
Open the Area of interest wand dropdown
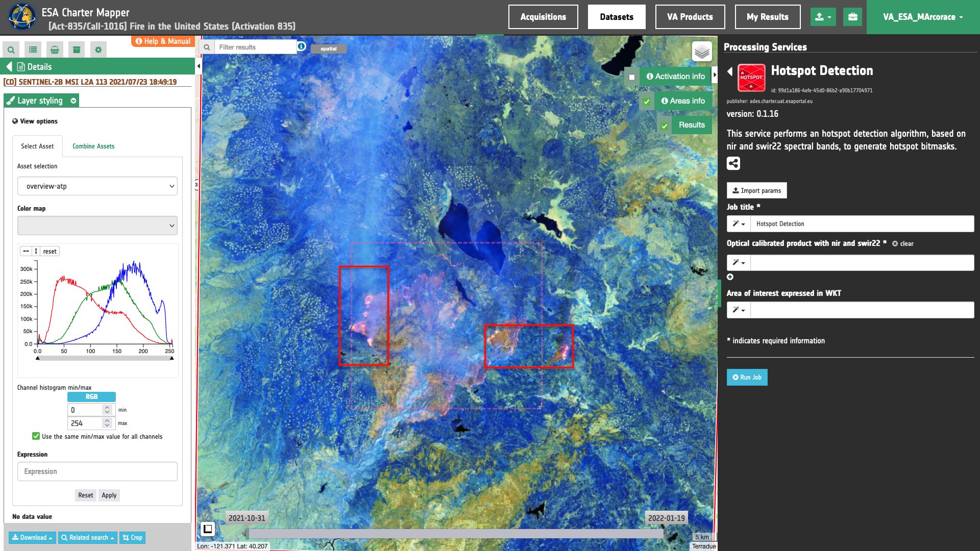739,310
